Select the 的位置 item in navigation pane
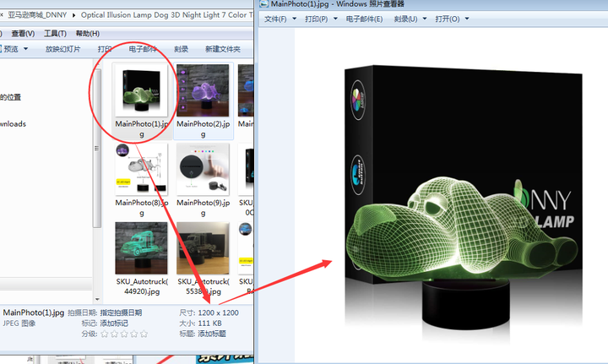Image resolution: width=608 pixels, height=364 pixels. [x=10, y=97]
